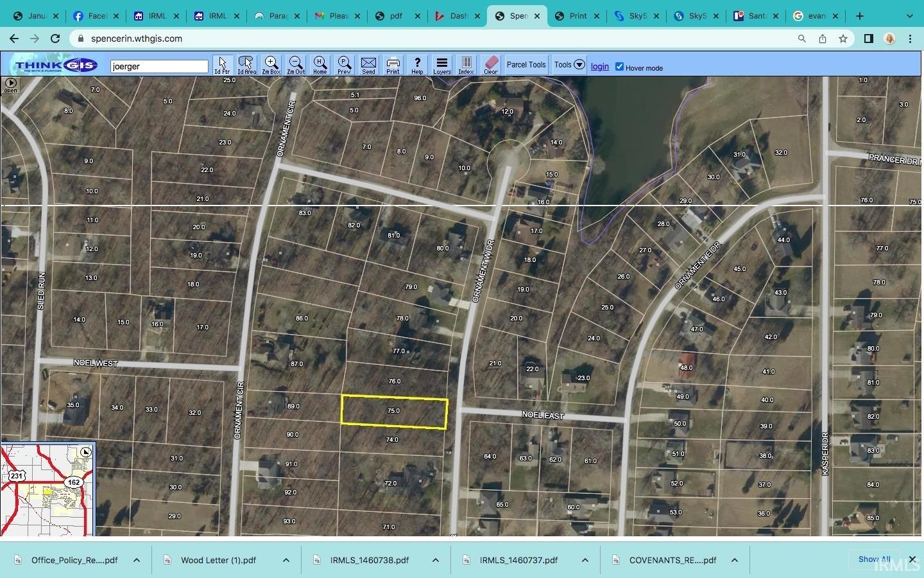Select the Id Area tool
The height and width of the screenshot is (578, 924).
click(246, 65)
